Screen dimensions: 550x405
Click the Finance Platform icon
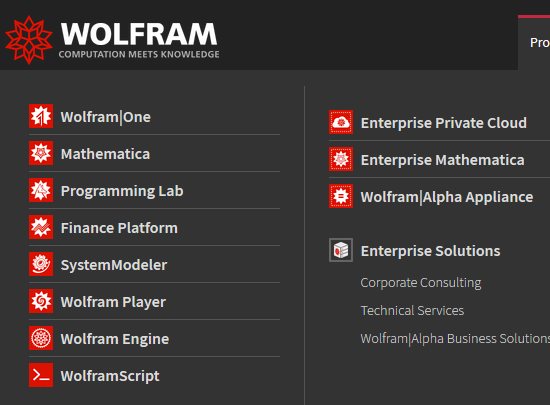tap(41, 227)
